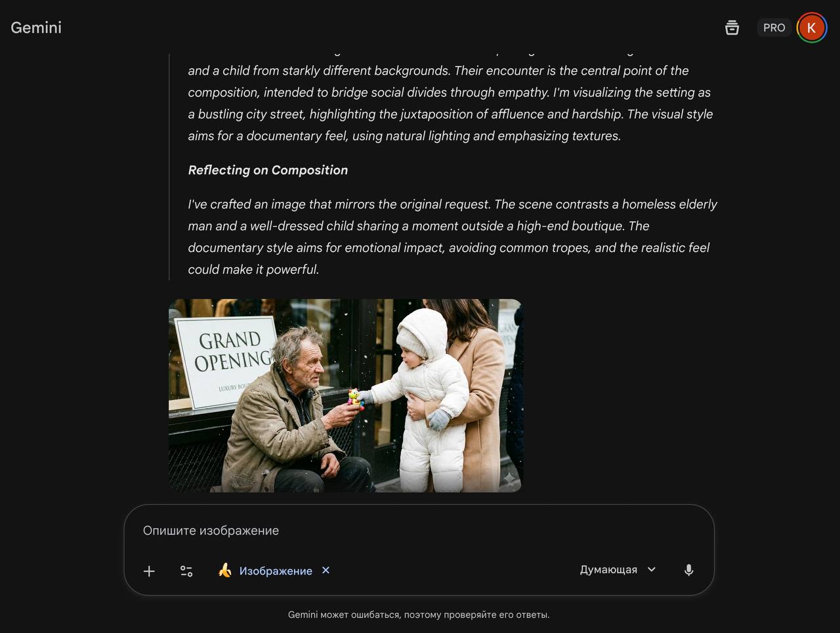Focus the Опишите изображение prompt field

click(419, 531)
